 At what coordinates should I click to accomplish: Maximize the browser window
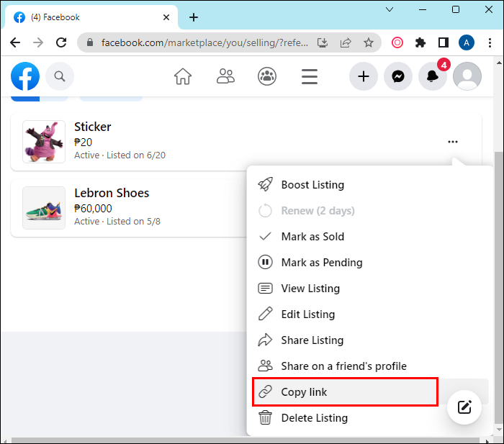[456, 9]
